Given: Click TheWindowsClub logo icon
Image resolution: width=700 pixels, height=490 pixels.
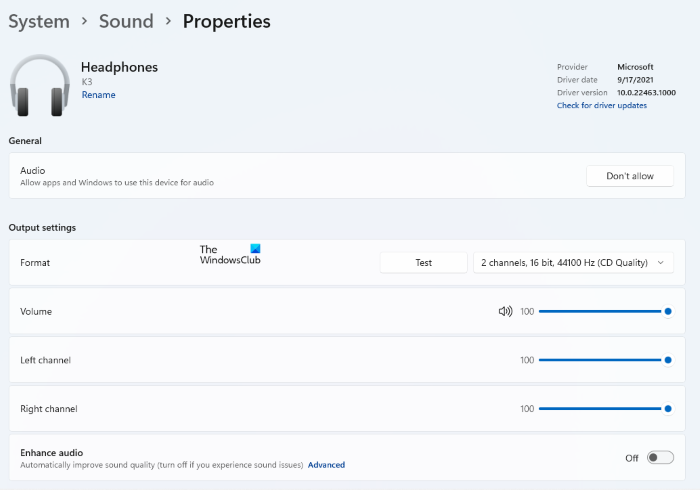Looking at the screenshot, I should (255, 249).
